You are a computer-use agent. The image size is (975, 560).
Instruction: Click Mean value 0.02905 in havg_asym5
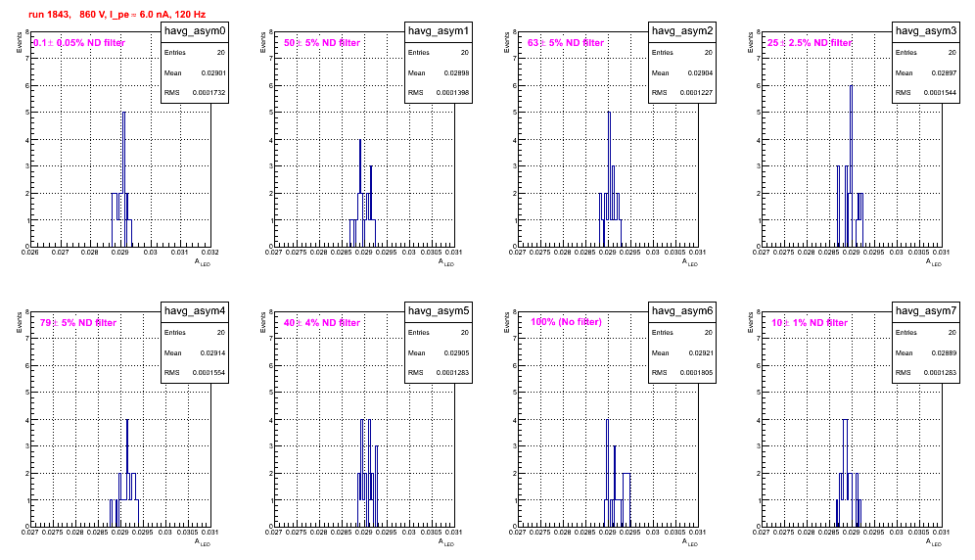point(456,352)
